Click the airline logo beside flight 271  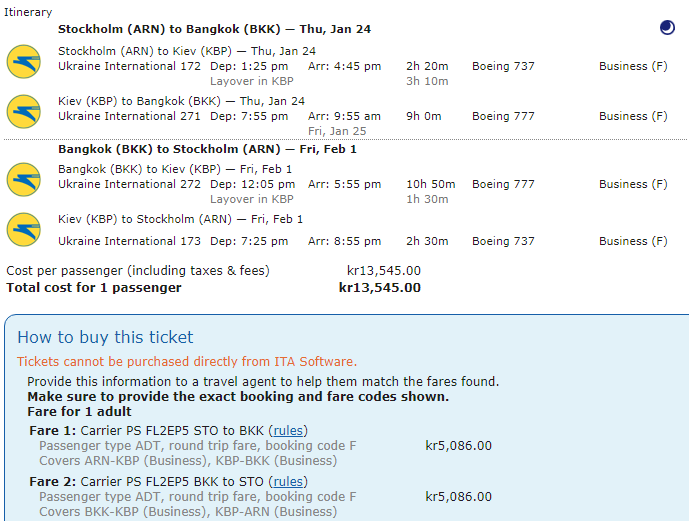click(23, 111)
